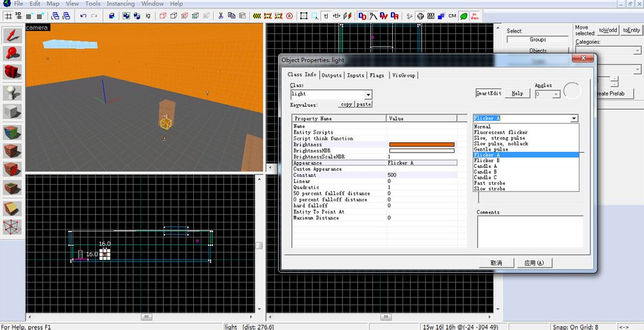This screenshot has width=644, height=330.
Task: Toggle the SmartEdit button
Action: [x=489, y=93]
